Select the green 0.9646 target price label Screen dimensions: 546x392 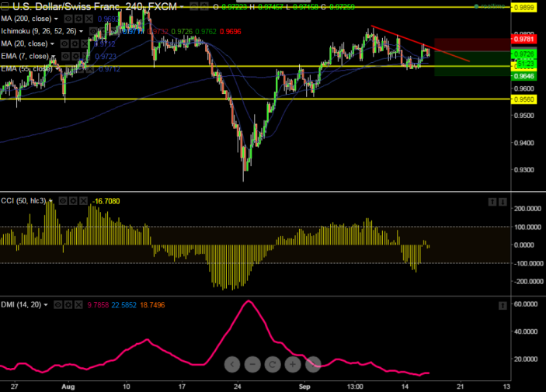tap(523, 76)
